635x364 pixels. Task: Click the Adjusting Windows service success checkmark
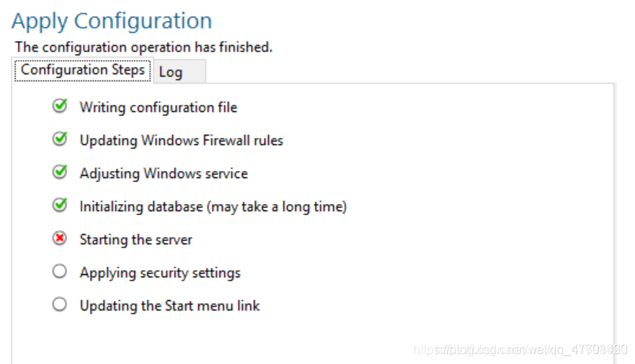coord(60,172)
